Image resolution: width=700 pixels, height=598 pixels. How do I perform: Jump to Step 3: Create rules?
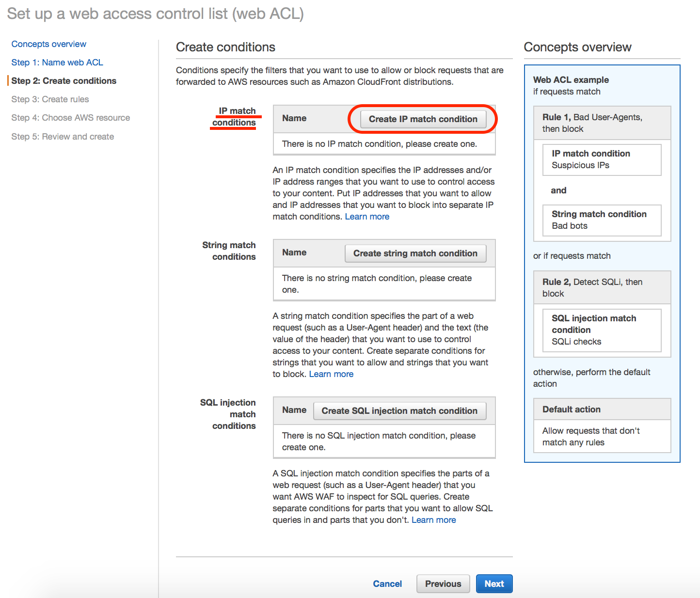[50, 99]
